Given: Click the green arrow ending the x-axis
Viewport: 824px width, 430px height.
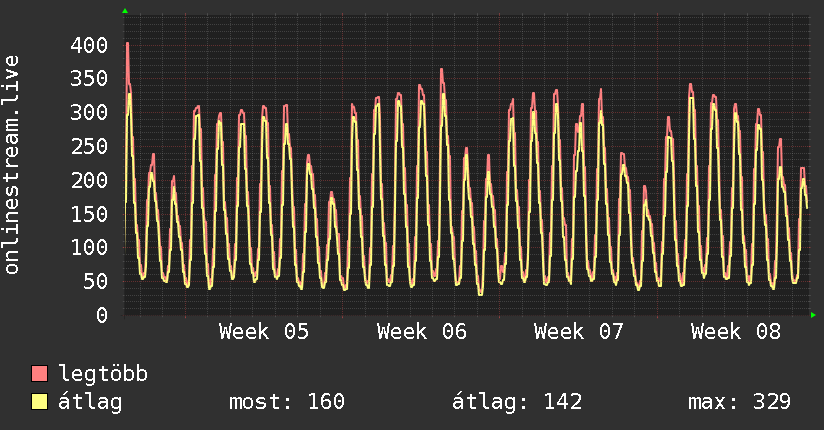Looking at the screenshot, I should point(813,315).
